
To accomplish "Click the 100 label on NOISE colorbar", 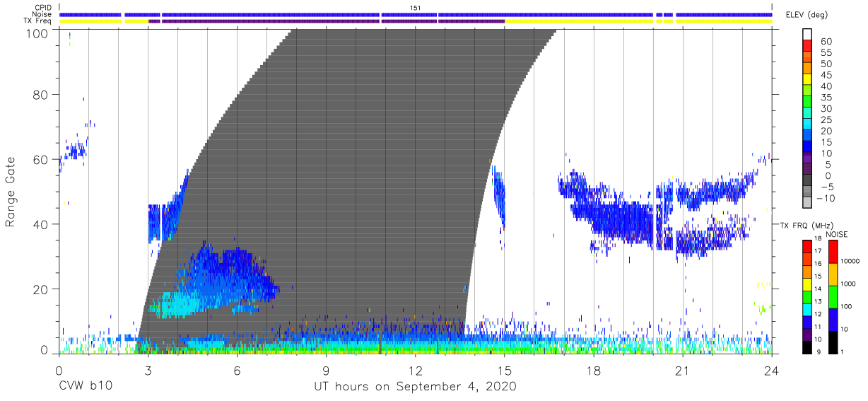I will (x=847, y=306).
